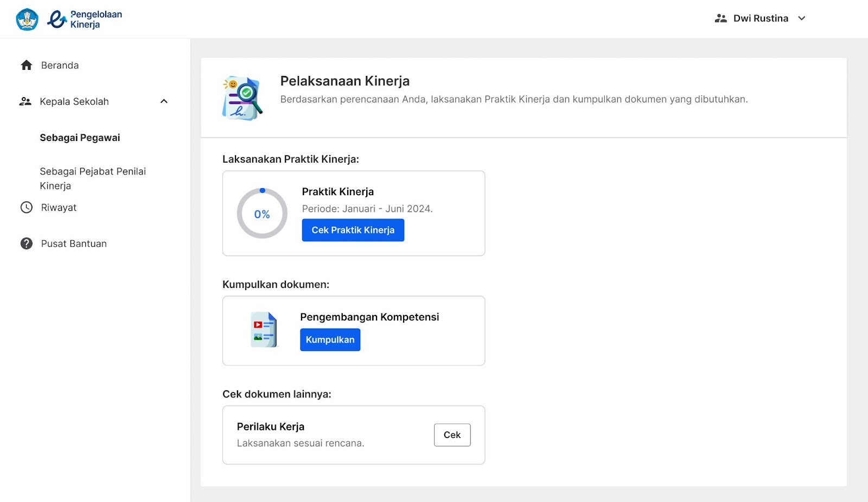Click the Perilaku Kerja card title
Viewport: 868px width, 502px height.
tap(271, 427)
